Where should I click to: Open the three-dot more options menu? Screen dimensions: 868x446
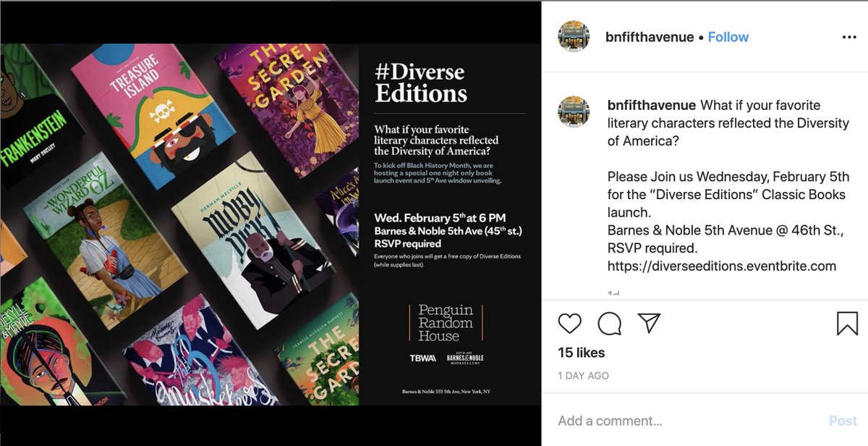[849, 37]
